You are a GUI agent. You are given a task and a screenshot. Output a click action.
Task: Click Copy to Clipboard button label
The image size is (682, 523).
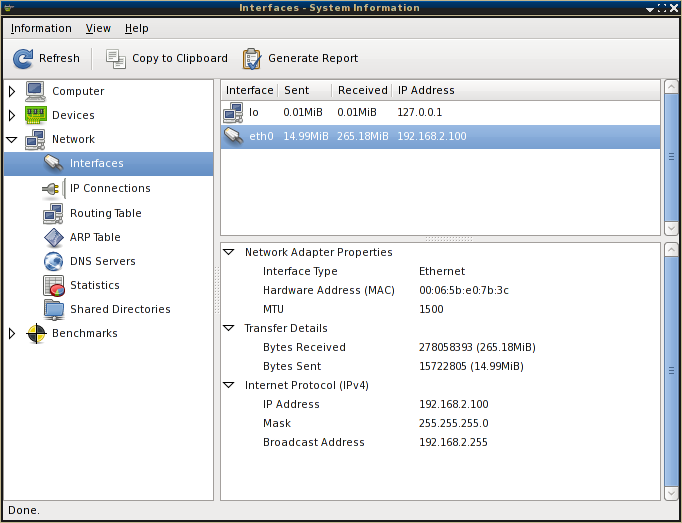(180, 58)
